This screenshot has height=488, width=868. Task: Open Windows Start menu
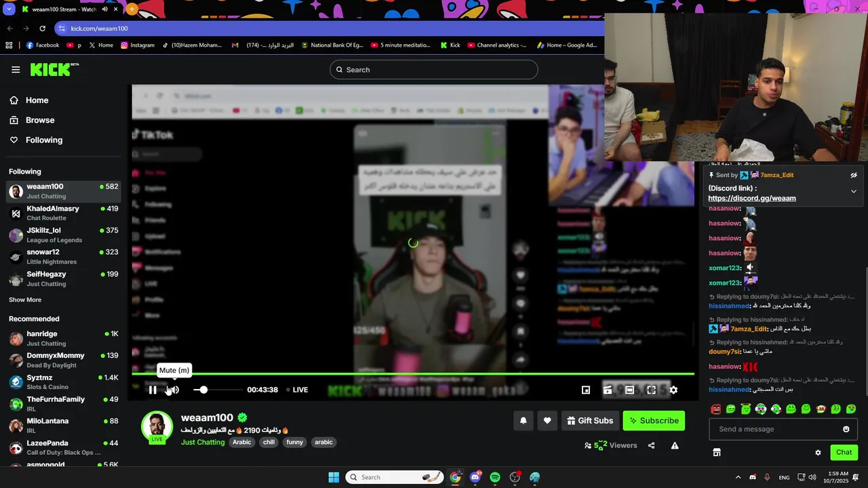click(334, 477)
